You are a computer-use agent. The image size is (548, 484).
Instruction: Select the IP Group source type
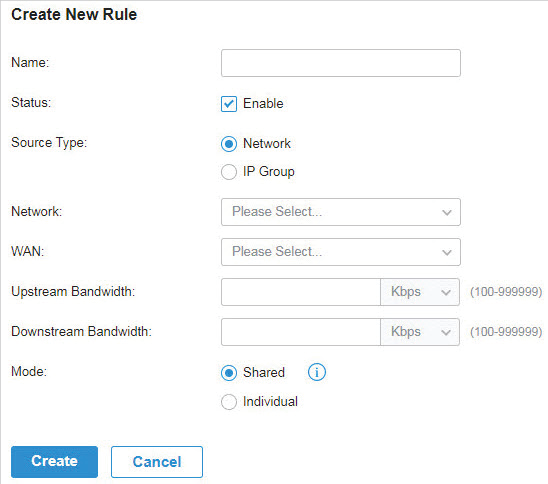[x=229, y=172]
